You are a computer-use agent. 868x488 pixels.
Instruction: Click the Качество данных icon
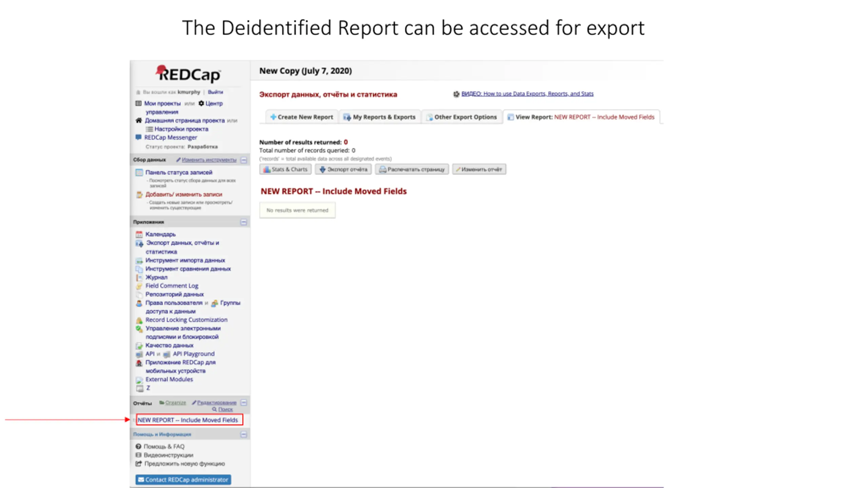click(x=139, y=346)
